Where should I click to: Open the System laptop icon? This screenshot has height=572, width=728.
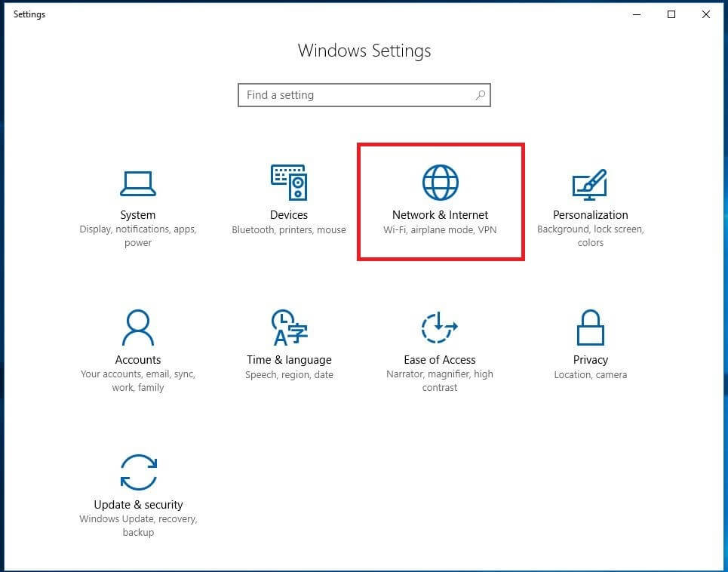(138, 184)
